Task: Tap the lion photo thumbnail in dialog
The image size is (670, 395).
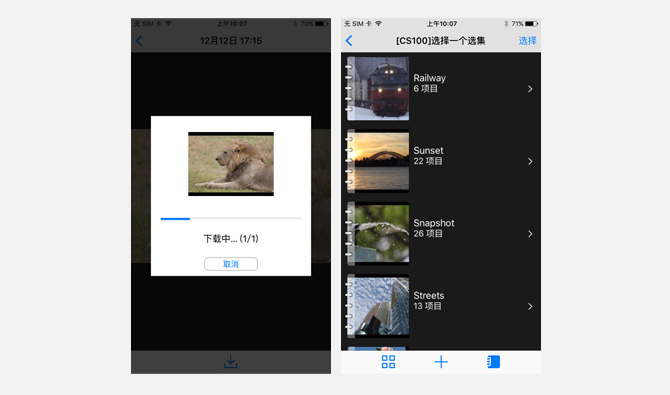Action: (231, 164)
